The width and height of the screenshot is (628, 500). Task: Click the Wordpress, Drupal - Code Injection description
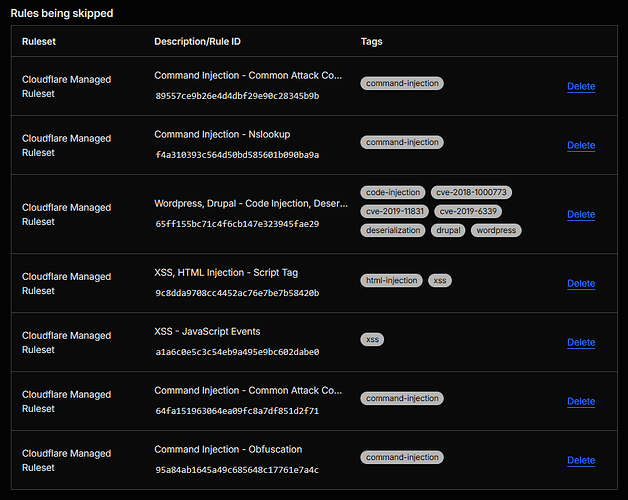(x=251, y=204)
